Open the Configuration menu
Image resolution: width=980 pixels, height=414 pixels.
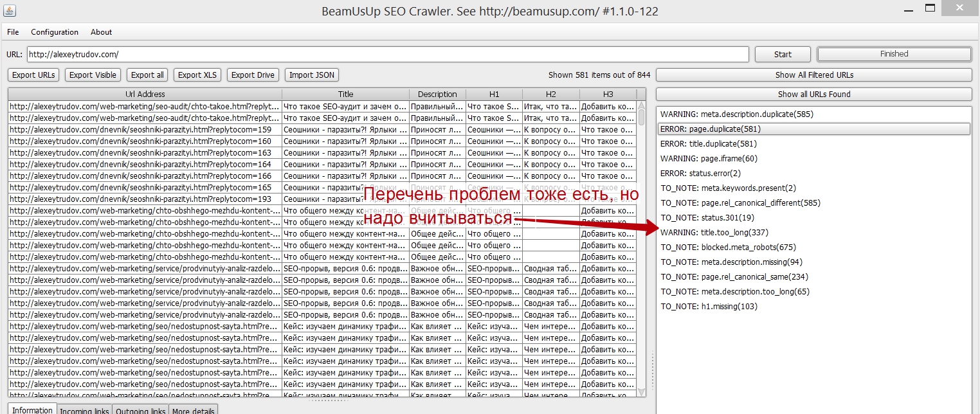pyautogui.click(x=55, y=32)
